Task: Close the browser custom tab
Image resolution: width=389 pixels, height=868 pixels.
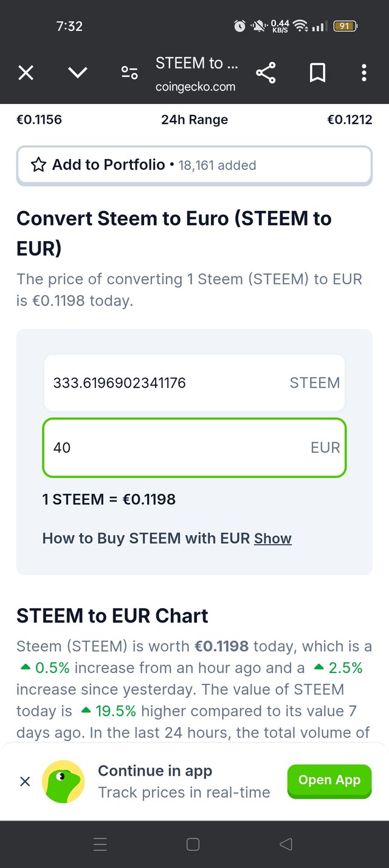Action: coord(26,73)
